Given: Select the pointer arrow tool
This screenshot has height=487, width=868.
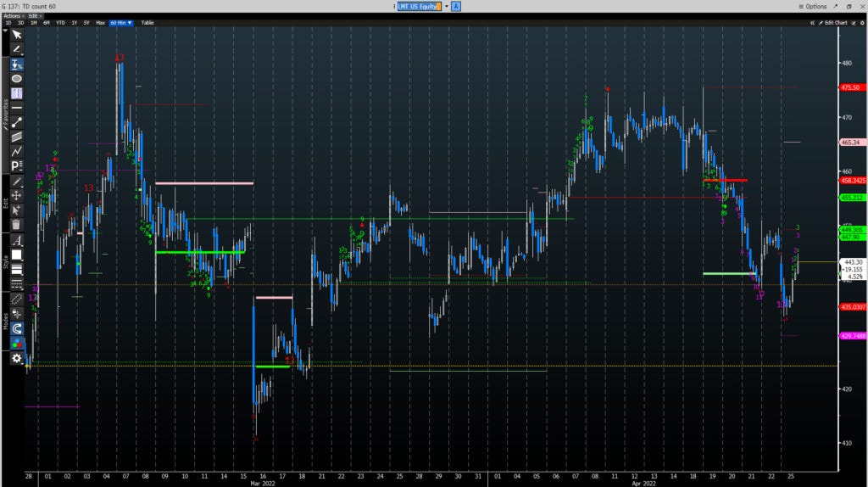Looking at the screenshot, I should pyautogui.click(x=17, y=35).
